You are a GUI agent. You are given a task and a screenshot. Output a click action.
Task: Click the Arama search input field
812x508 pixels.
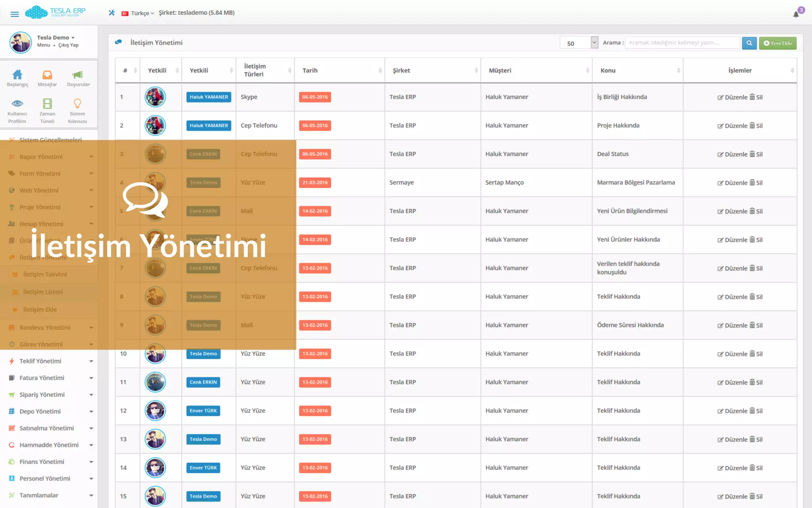point(682,43)
